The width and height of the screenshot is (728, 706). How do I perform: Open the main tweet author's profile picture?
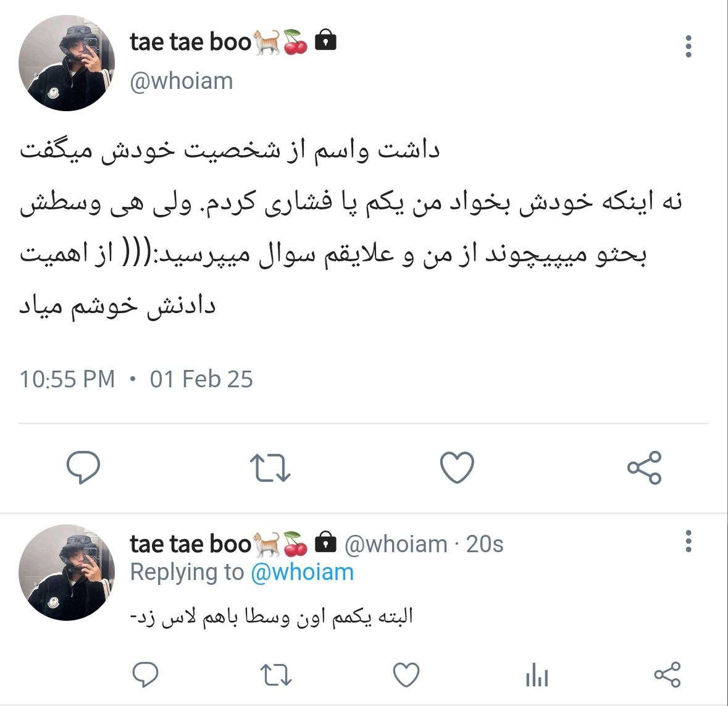click(x=67, y=63)
